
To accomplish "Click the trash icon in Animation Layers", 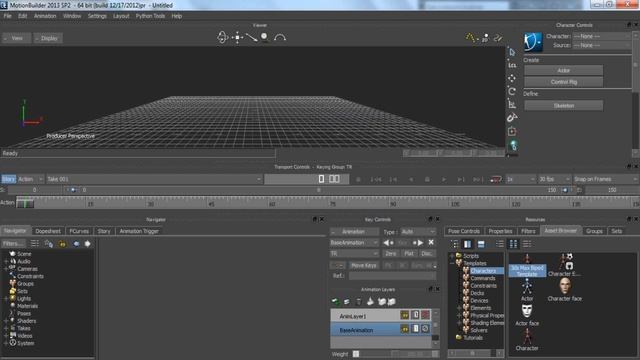I will (x=359, y=302).
